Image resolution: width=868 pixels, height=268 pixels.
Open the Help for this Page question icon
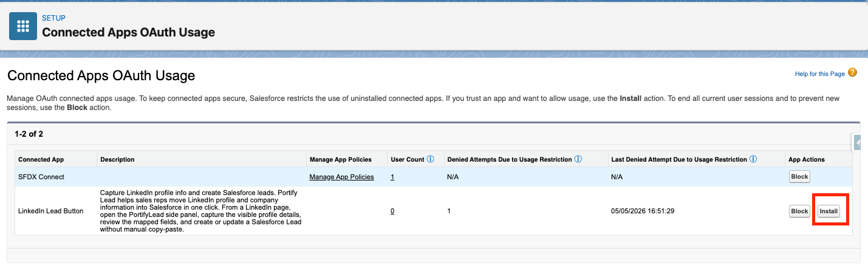tap(852, 73)
